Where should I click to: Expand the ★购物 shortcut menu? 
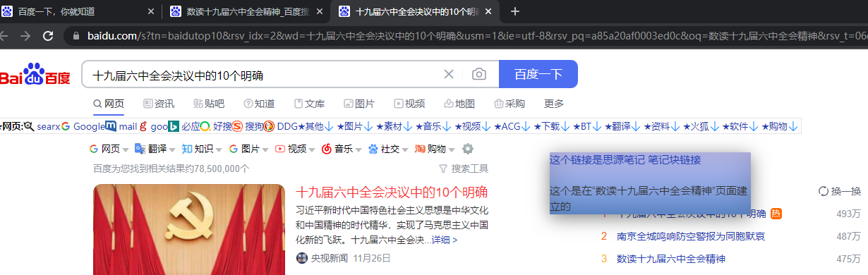coord(780,127)
